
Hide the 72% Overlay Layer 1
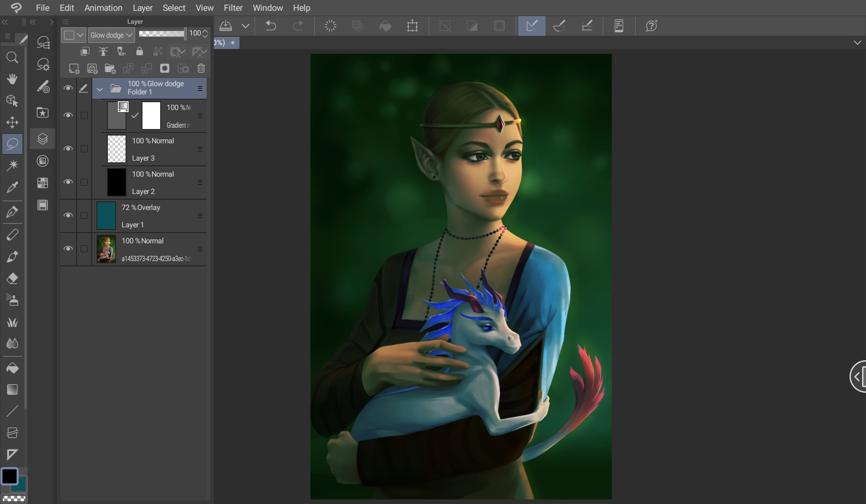[68, 215]
